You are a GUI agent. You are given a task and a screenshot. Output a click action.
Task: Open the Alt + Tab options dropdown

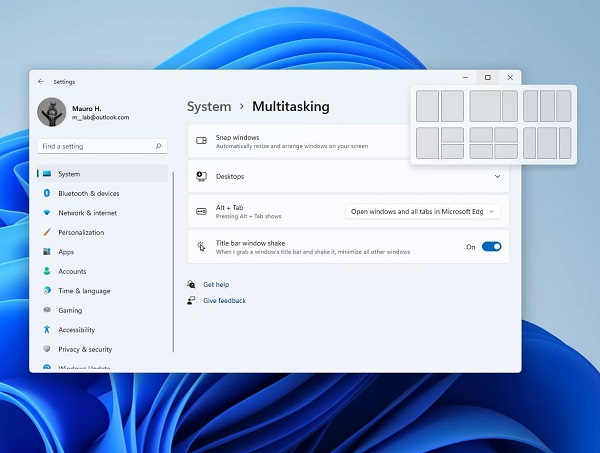[423, 212]
